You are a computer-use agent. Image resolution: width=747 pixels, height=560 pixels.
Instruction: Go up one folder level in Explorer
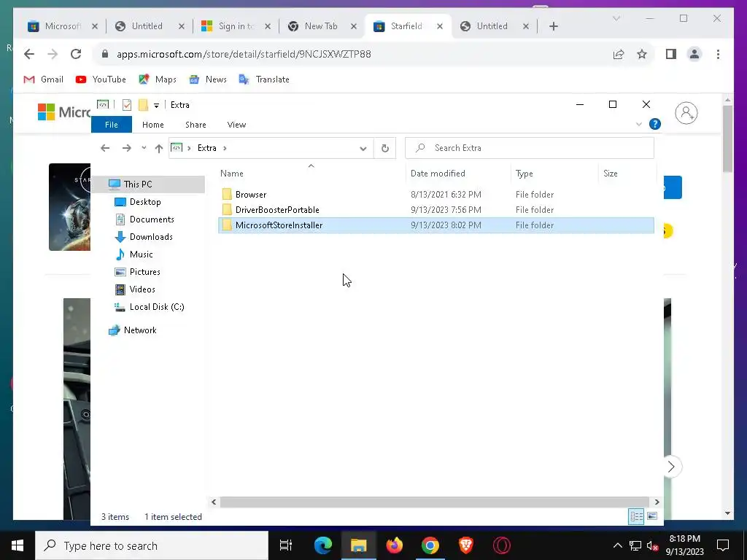click(x=159, y=148)
